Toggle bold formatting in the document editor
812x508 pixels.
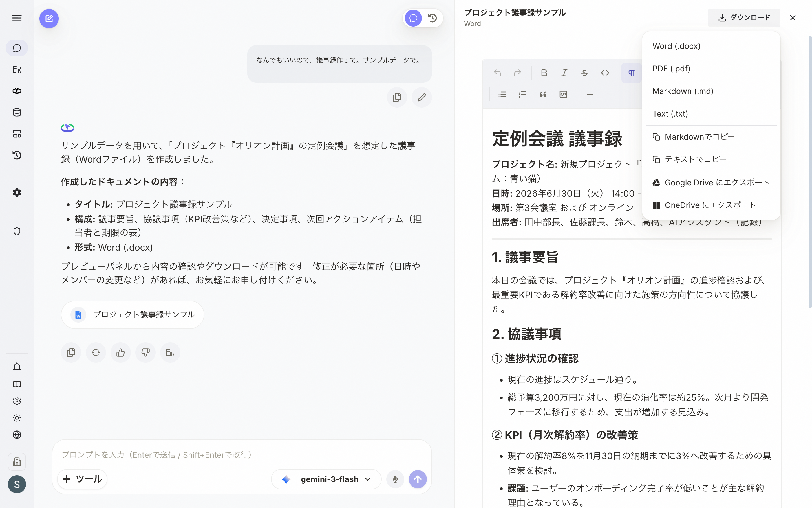click(544, 73)
